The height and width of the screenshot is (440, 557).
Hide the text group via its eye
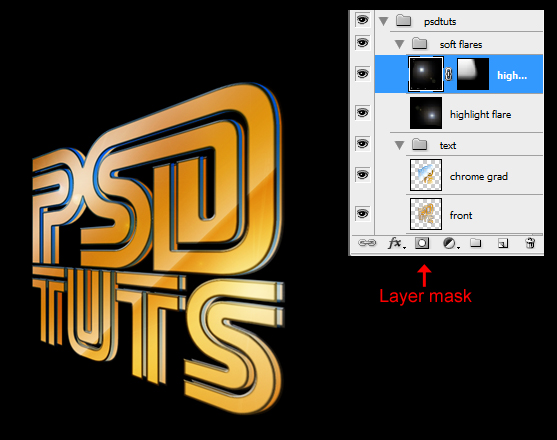(362, 143)
